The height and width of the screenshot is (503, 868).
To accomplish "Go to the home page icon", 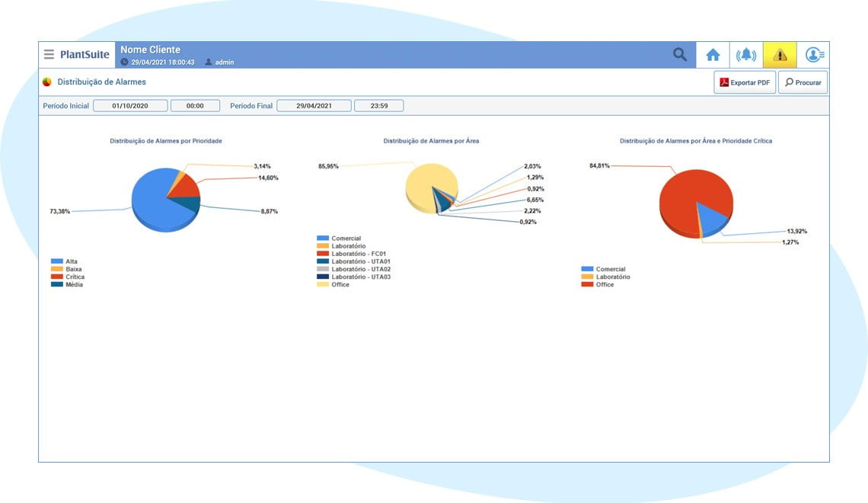I will click(x=713, y=55).
